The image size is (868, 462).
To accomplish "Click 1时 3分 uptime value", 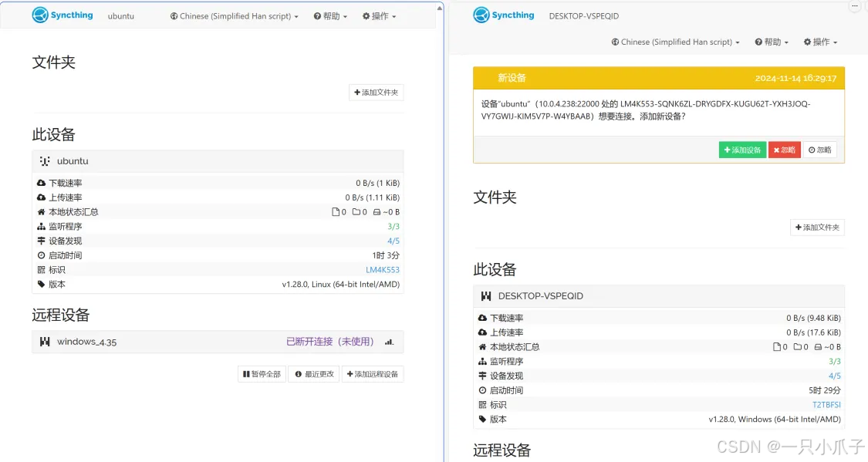I will tap(386, 255).
